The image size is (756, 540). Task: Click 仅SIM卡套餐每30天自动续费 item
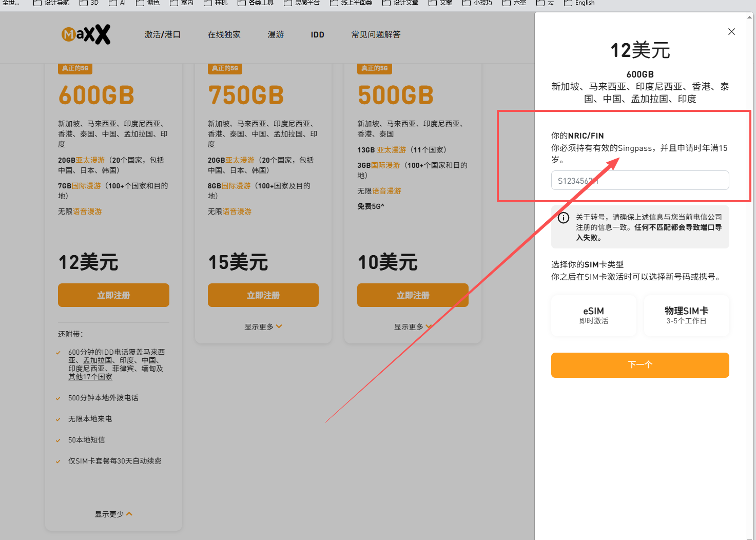click(x=115, y=461)
